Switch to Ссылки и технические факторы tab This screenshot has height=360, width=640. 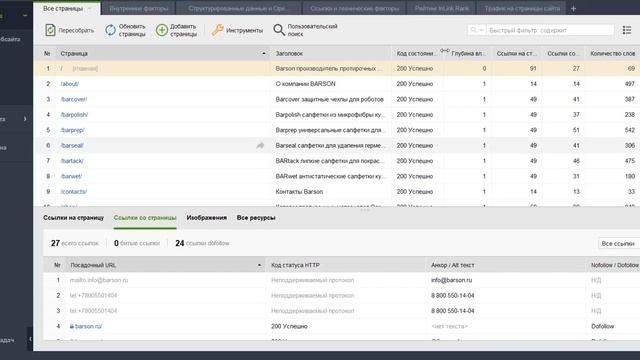pos(354,8)
